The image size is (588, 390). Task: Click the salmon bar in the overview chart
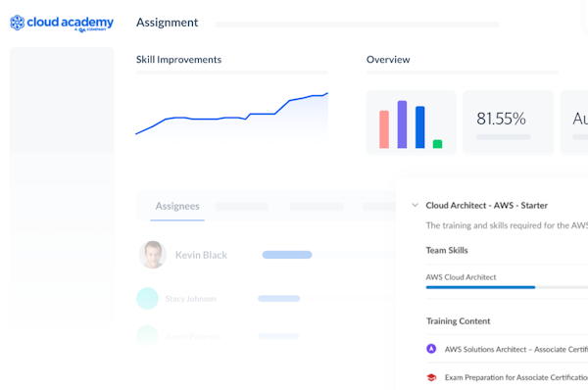[384, 129]
